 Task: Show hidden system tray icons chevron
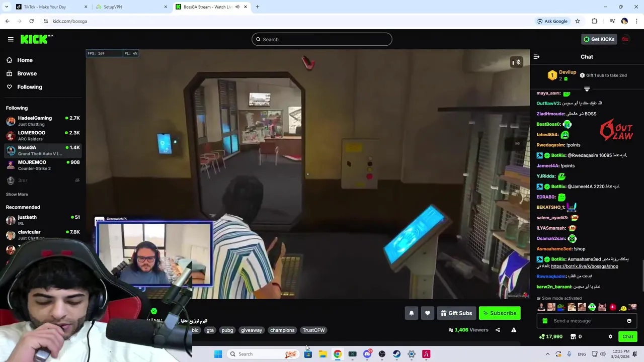[x=547, y=354]
